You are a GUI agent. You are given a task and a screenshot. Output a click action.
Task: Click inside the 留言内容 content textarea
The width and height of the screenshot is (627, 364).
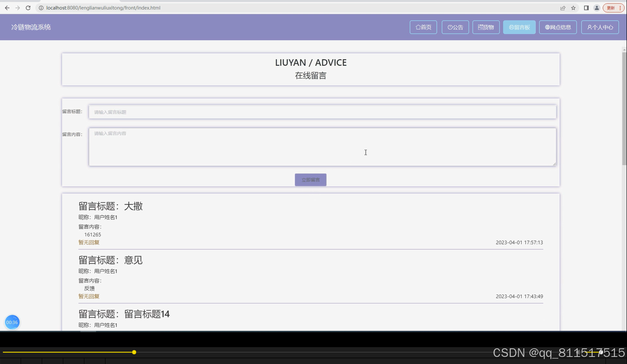[x=322, y=147]
